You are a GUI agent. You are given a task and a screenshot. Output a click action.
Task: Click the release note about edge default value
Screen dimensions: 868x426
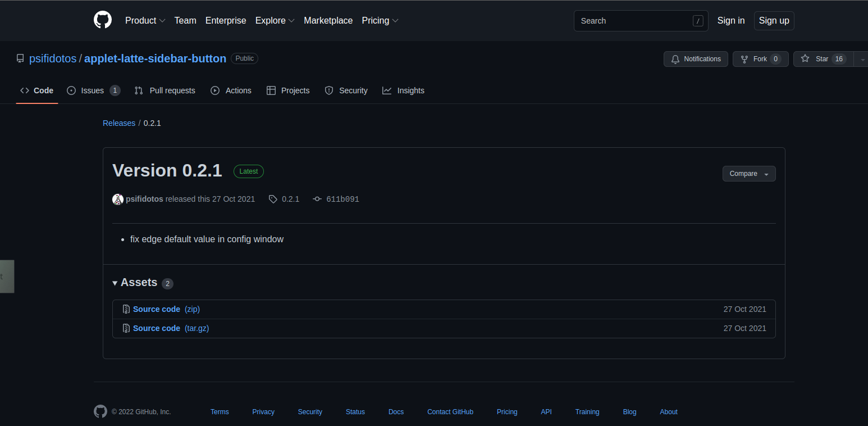[x=207, y=239]
